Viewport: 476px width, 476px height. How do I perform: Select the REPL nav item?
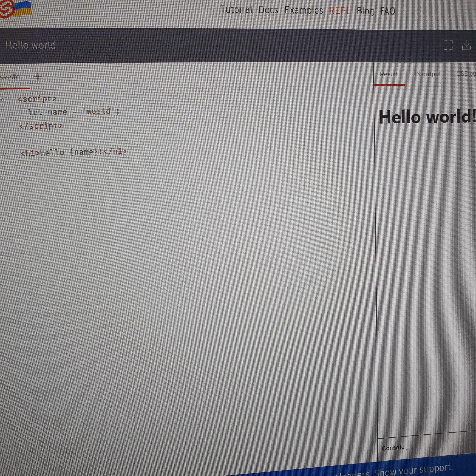pyautogui.click(x=340, y=11)
